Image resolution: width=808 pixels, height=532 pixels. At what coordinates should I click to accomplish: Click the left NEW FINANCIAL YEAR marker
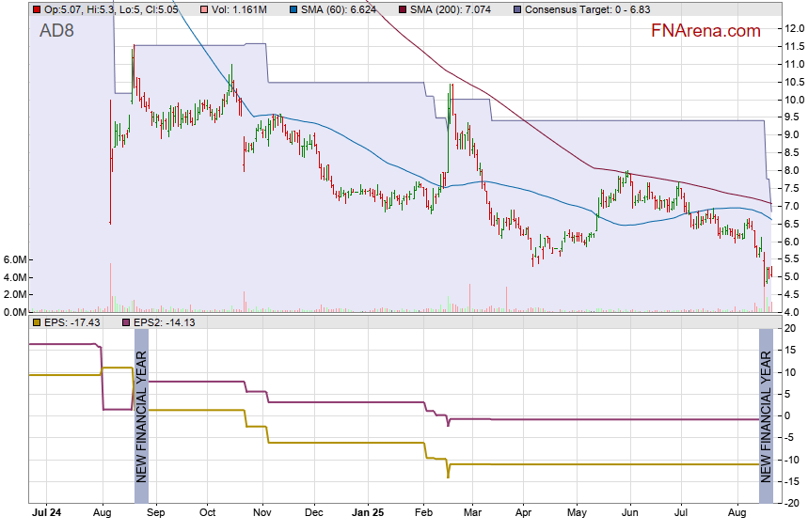[x=142, y=415]
